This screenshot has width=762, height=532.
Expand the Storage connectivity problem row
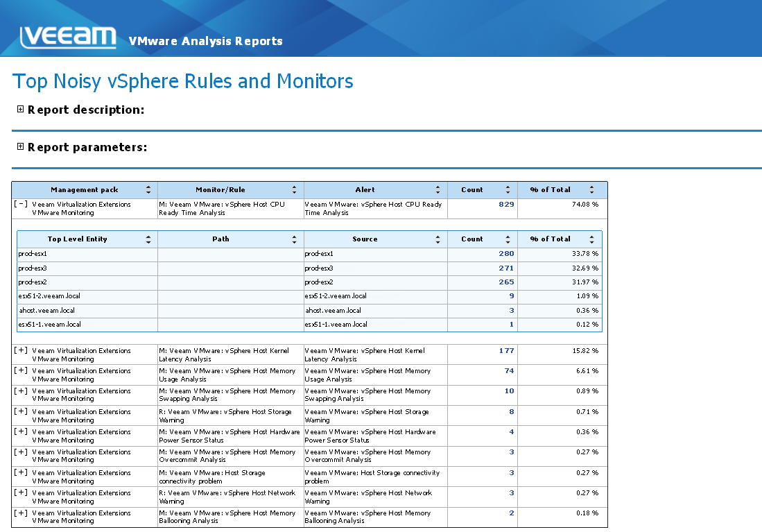point(21,472)
